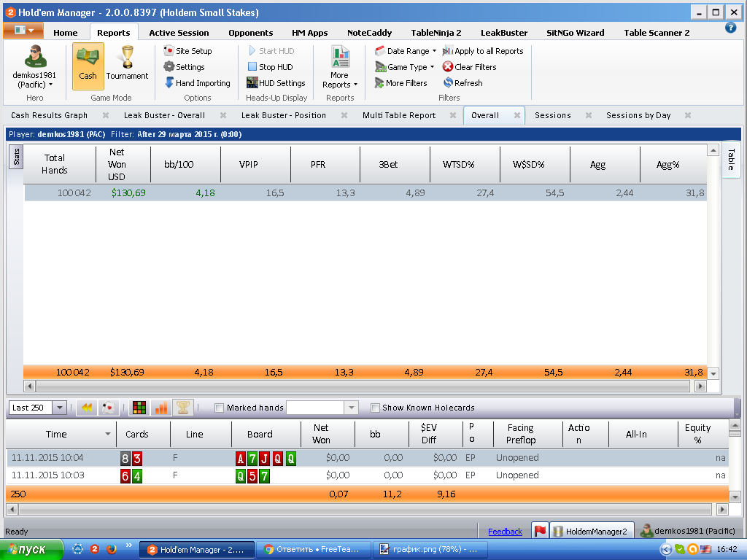The image size is (747, 560).
Task: Click the yellow rewind arrows icon
Action: point(87,408)
